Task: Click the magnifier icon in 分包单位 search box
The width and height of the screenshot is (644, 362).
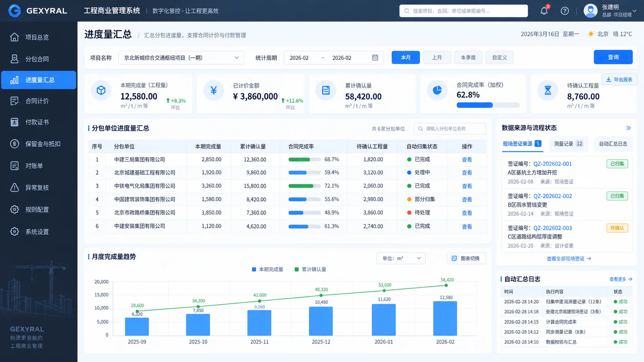Action: coord(420,129)
